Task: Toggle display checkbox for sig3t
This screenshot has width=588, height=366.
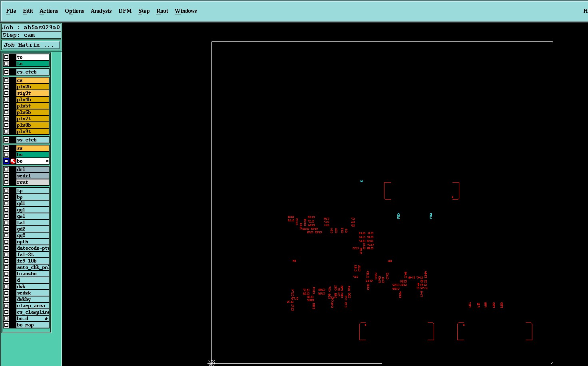Action: tap(6, 93)
